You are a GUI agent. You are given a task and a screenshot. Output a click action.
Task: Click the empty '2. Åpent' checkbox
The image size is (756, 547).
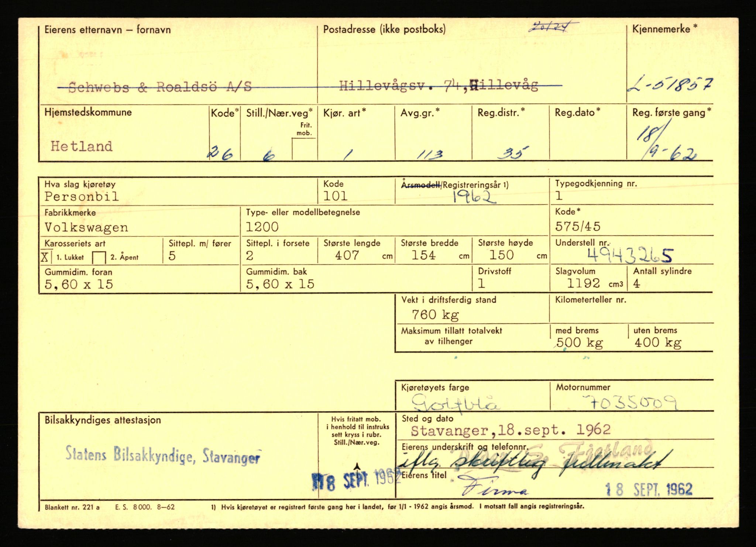[99, 257]
